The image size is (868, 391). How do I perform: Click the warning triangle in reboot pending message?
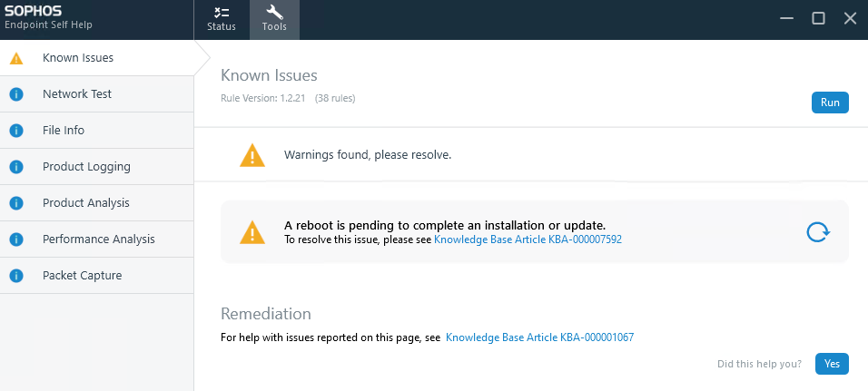click(252, 232)
